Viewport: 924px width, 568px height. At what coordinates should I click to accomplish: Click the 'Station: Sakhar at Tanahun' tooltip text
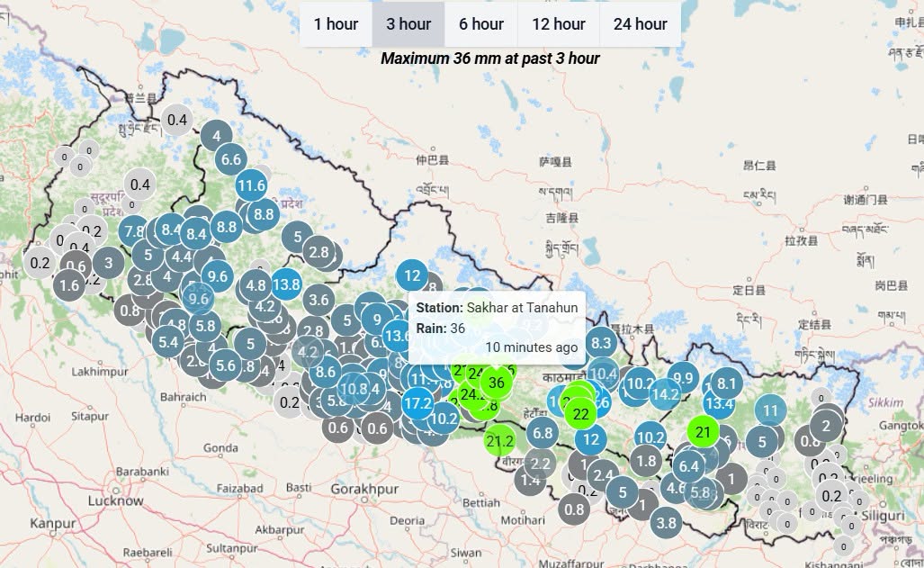point(497,307)
